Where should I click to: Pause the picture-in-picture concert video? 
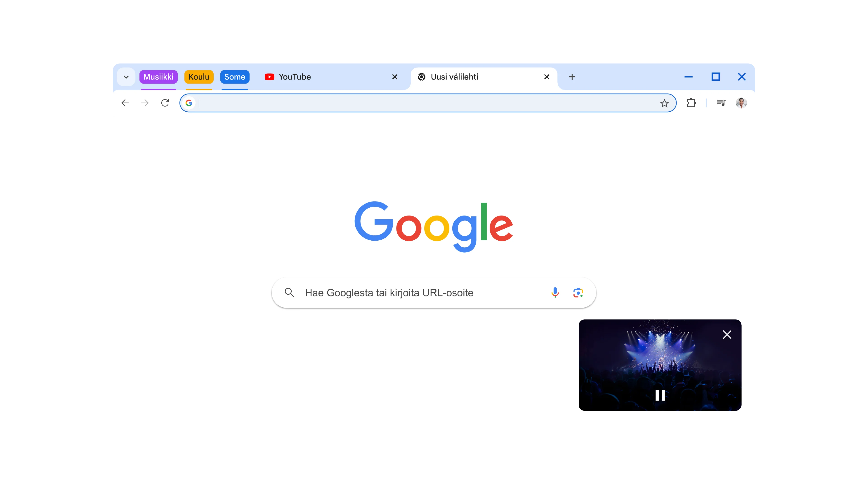[x=660, y=395]
